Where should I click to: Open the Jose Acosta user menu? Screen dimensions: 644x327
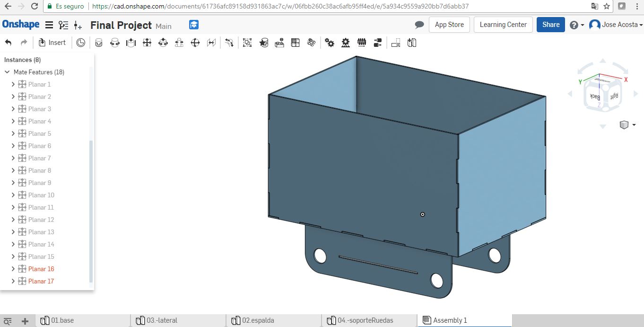616,25
